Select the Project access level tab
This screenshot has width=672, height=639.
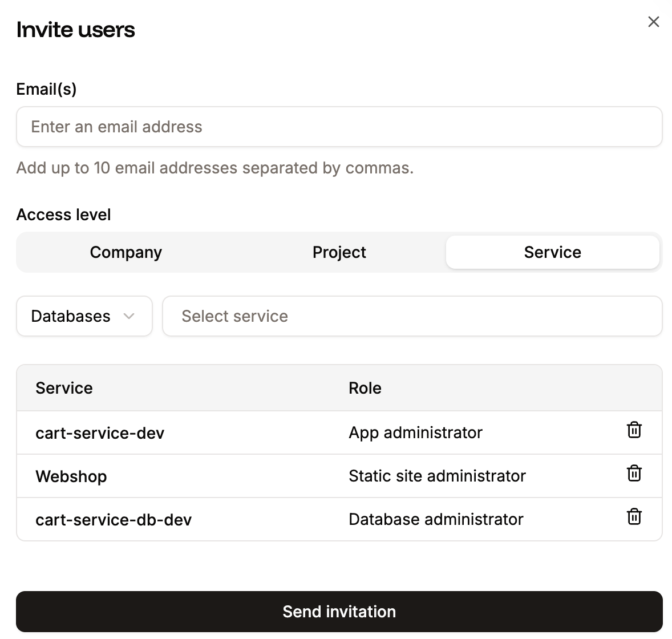click(339, 252)
